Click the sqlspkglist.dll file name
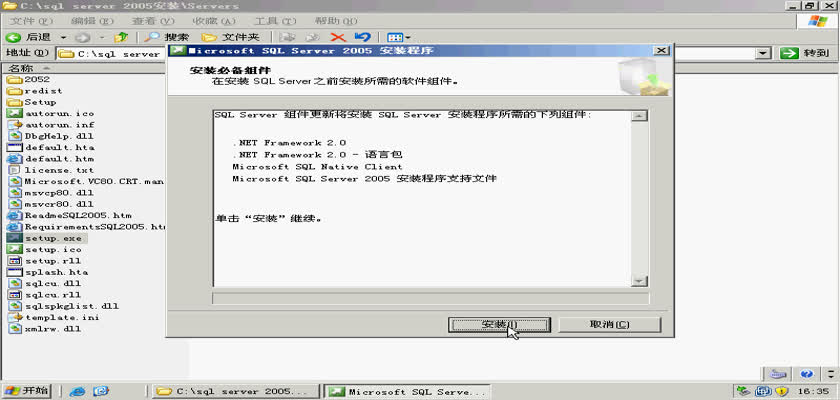Screen dimensions: 840x400 point(72,306)
